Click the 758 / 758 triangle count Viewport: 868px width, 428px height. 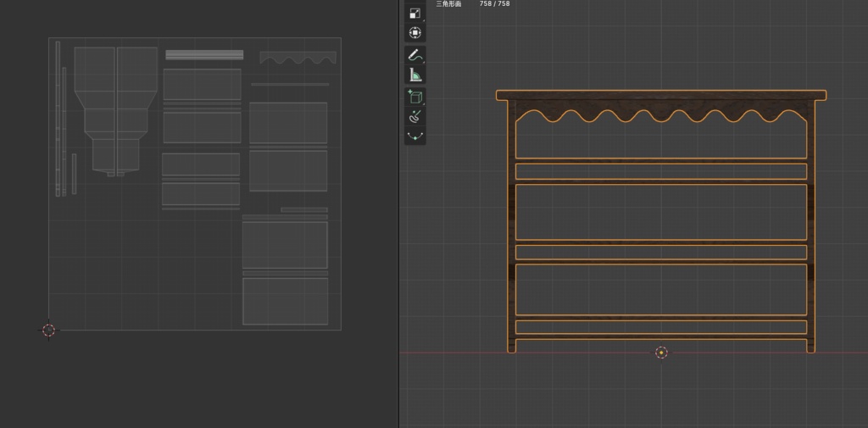pos(494,4)
